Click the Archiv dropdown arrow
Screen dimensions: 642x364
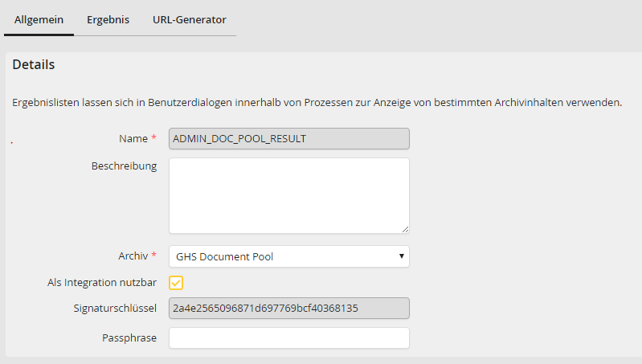coord(400,256)
